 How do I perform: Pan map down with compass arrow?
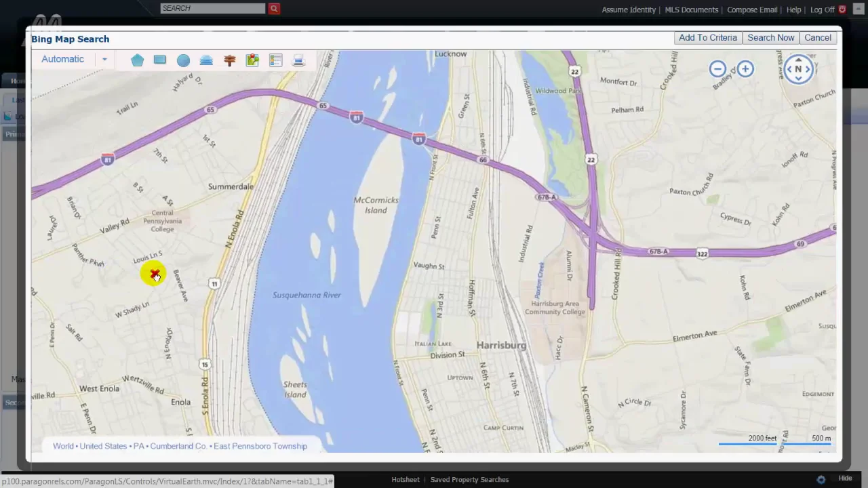pyautogui.click(x=798, y=79)
